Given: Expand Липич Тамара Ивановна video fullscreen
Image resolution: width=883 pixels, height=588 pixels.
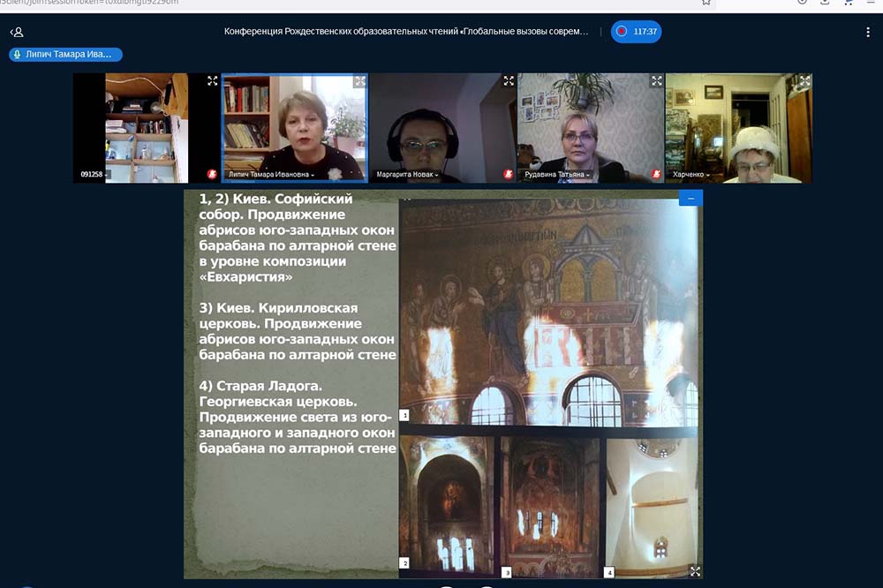Looking at the screenshot, I should point(359,81).
